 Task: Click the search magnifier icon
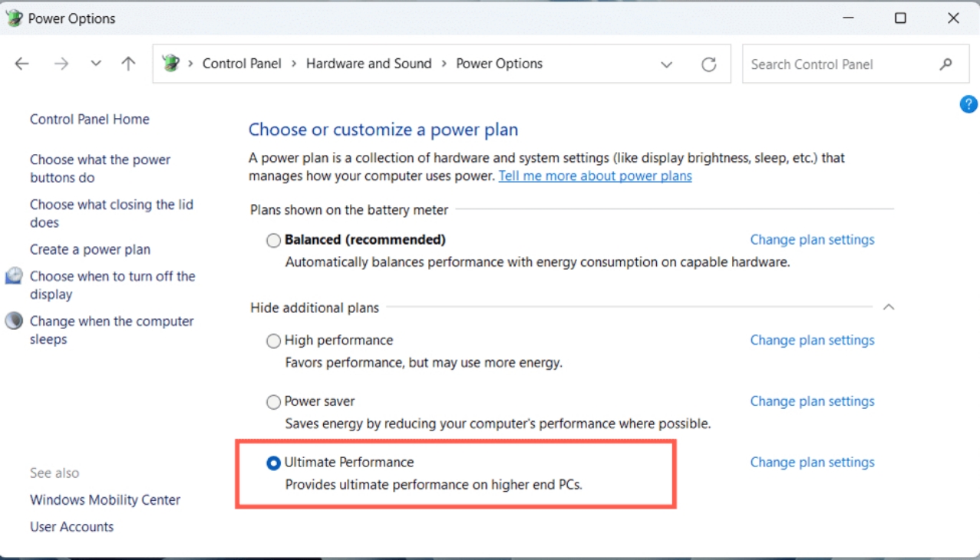[945, 64]
